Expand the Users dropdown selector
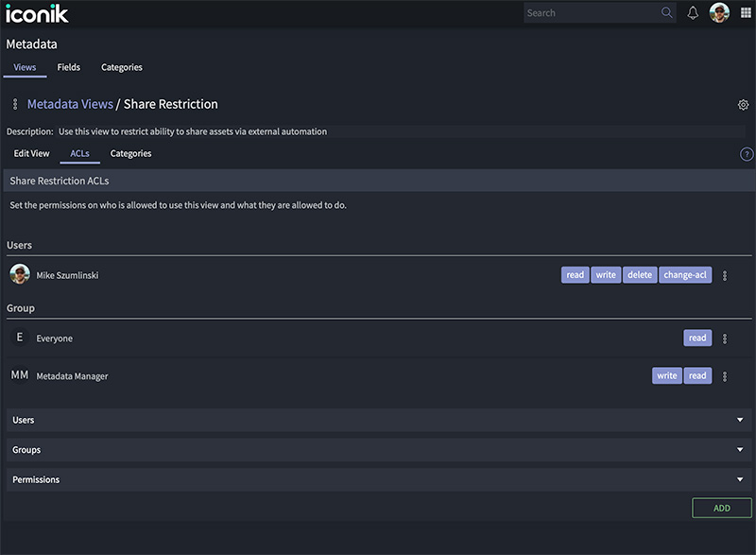This screenshot has width=756, height=555. click(x=378, y=420)
